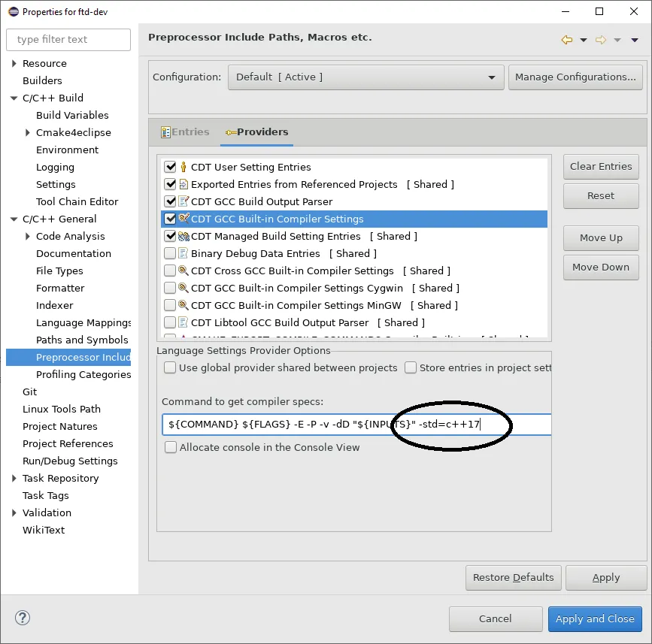
Task: Click the Cancel button
Action: point(496,618)
